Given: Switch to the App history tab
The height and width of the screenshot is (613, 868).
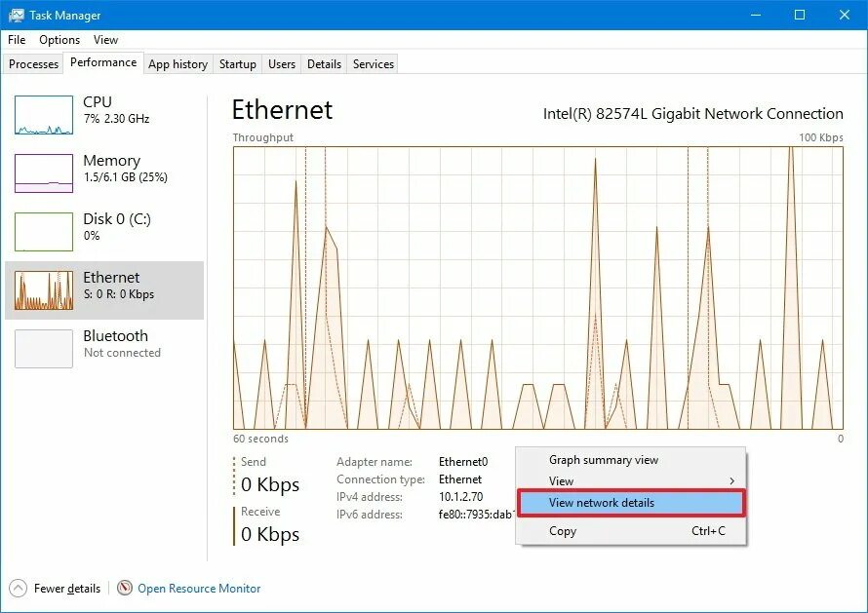Looking at the screenshot, I should point(178,64).
